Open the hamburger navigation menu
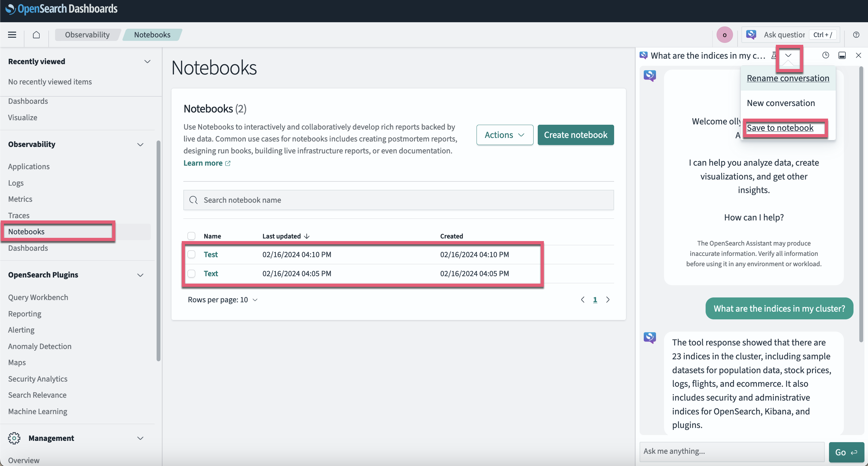This screenshot has width=868, height=466. [12, 35]
